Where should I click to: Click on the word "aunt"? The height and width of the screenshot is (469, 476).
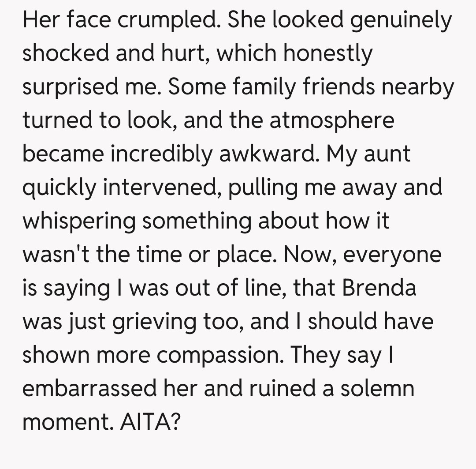[x=388, y=154]
